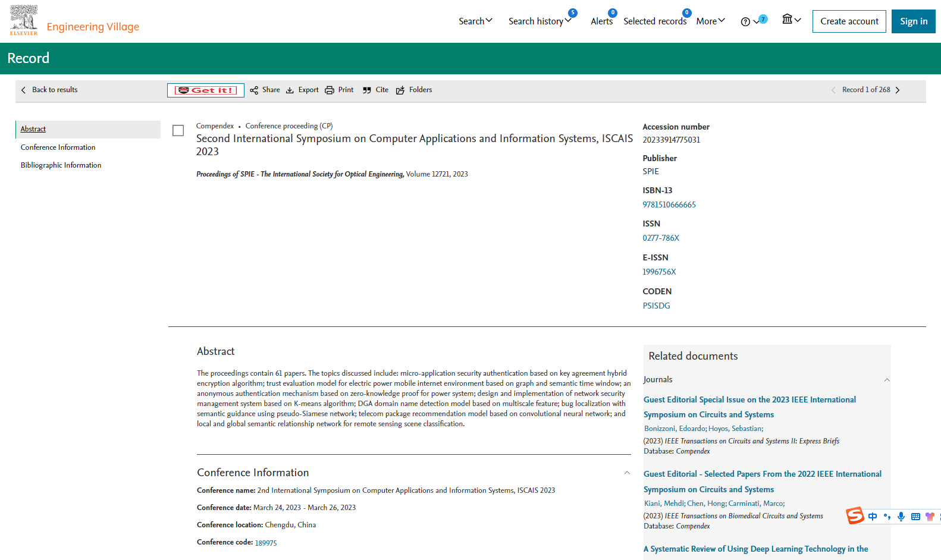Open the Alerts page
Viewport: 941px width, 560px height.
[601, 21]
